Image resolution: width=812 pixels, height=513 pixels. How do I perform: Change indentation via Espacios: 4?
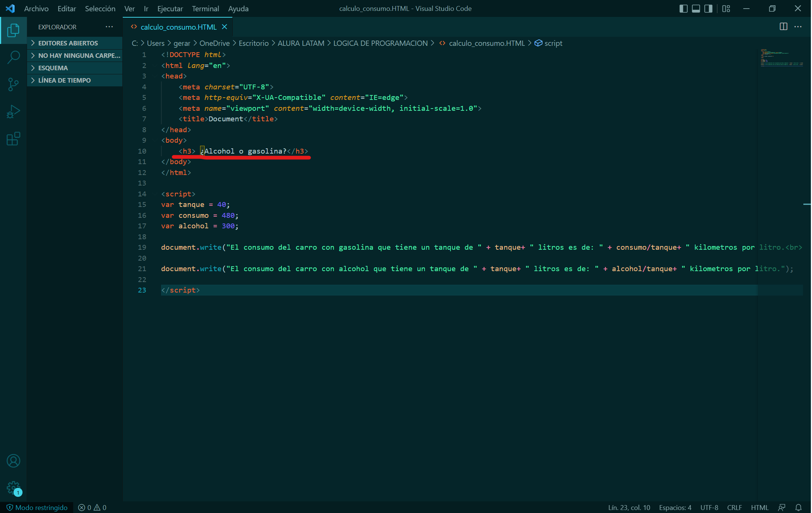[675, 507]
